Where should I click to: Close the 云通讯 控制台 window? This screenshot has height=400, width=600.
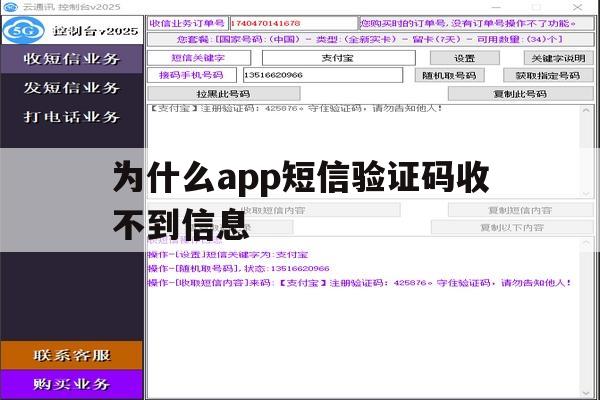[577, 7]
